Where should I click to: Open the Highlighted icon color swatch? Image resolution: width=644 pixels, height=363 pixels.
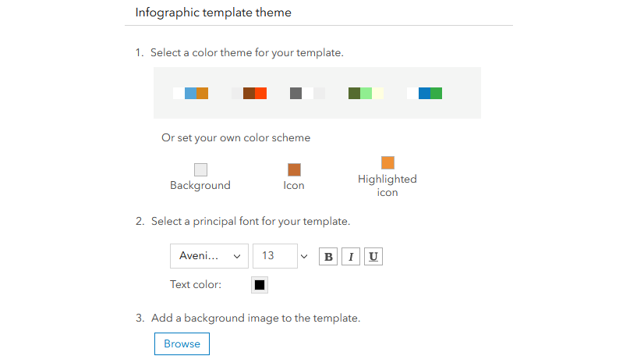387,163
